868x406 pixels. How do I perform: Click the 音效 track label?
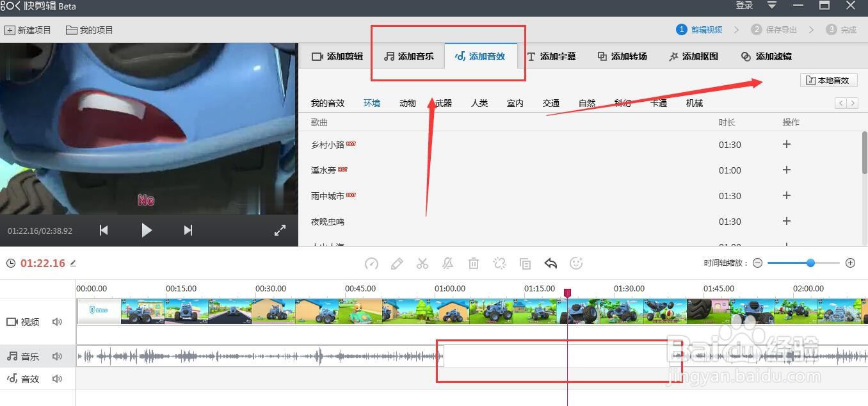pyautogui.click(x=23, y=379)
